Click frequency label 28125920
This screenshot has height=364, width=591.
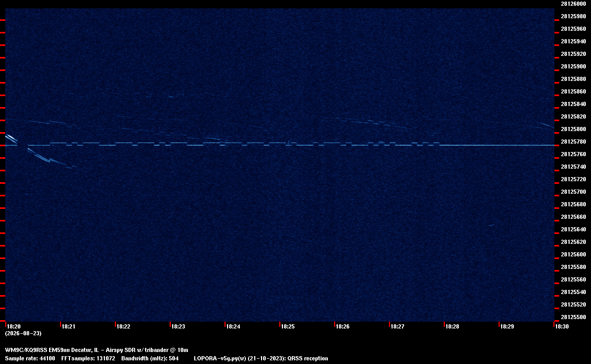click(x=573, y=54)
